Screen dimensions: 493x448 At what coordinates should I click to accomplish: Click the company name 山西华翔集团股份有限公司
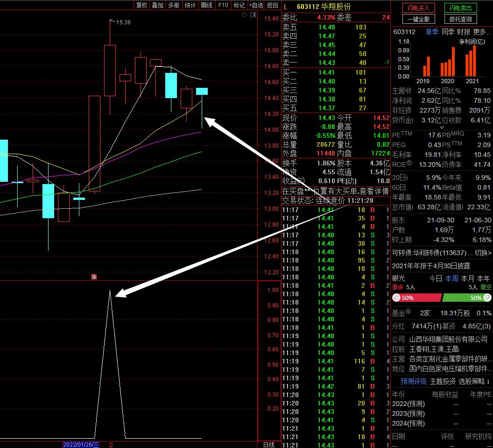pyautogui.click(x=448, y=340)
